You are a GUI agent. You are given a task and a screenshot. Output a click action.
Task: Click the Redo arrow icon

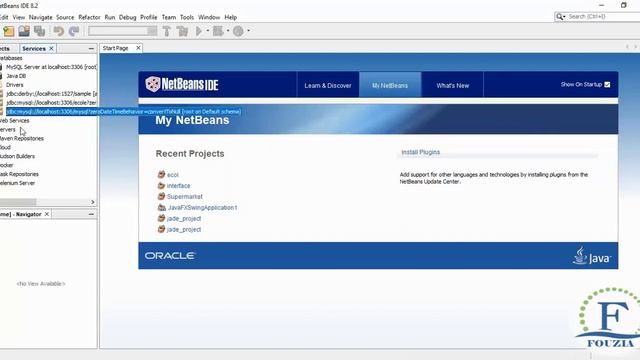coord(74,31)
